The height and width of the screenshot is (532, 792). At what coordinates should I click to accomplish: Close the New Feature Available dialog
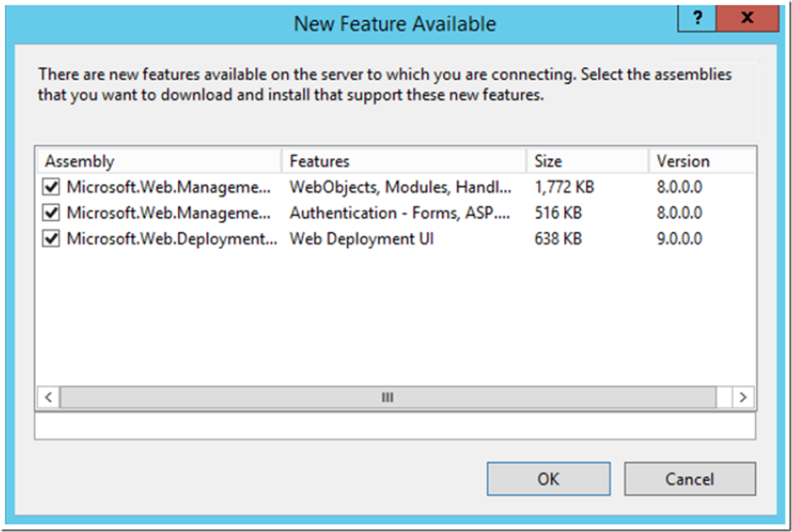pos(748,18)
